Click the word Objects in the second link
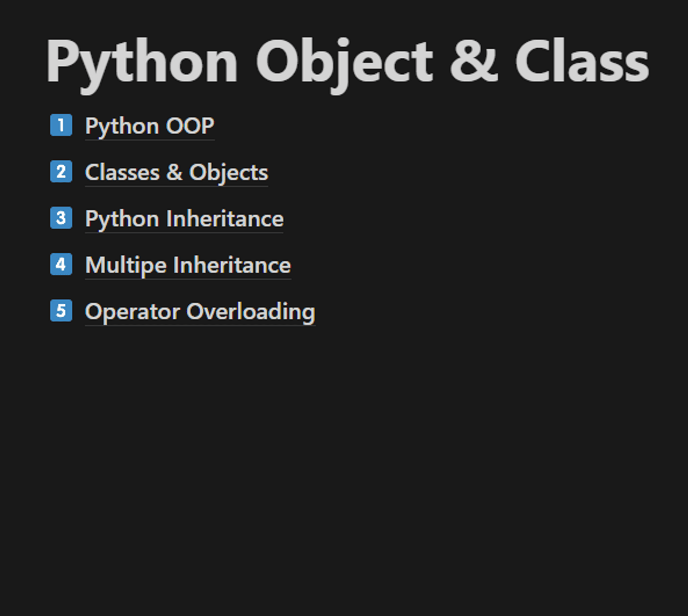 pos(228,172)
